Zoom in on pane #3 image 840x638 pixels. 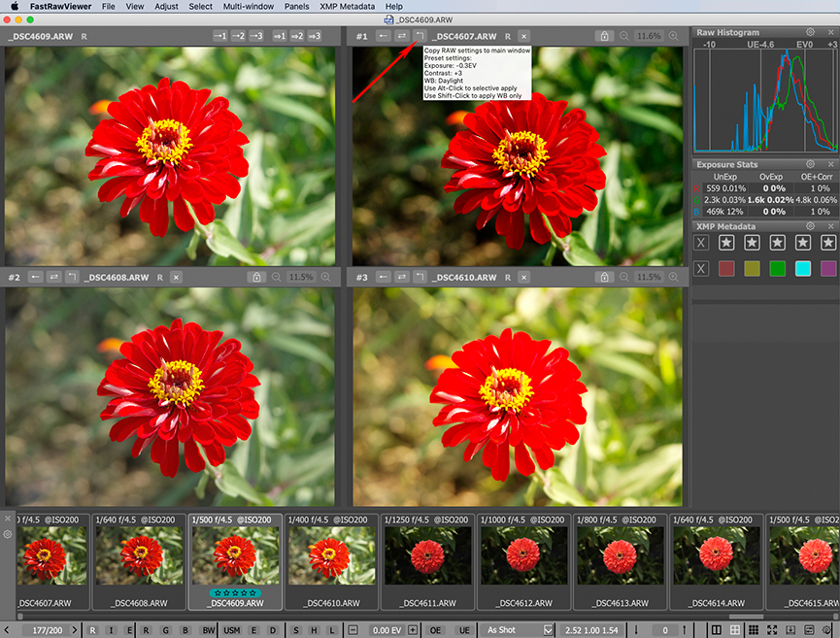pos(674,277)
